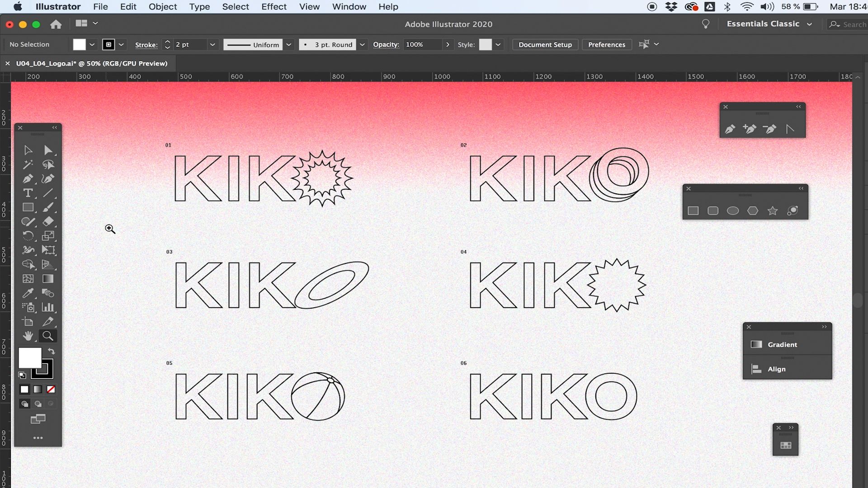Select the Direct Selection tool
Image resolution: width=868 pixels, height=488 pixels.
48,150
